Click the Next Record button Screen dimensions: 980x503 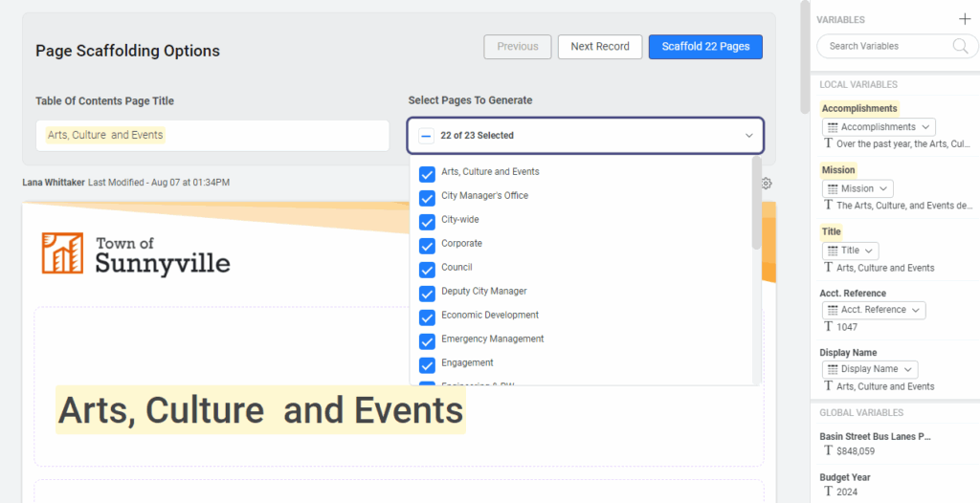pyautogui.click(x=600, y=47)
